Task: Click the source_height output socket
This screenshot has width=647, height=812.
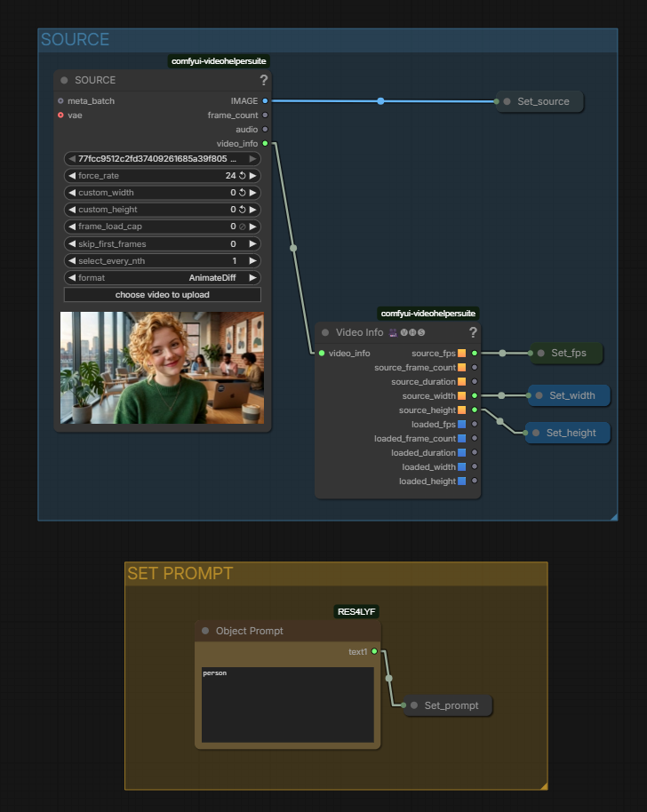Action: tap(475, 410)
